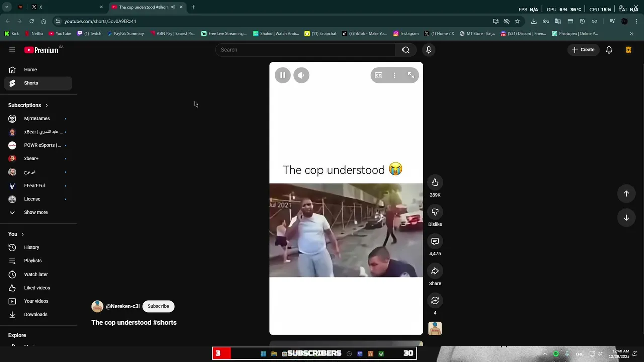The image size is (644, 362).
Task: Open YouTube notifications bell
Action: 609,50
